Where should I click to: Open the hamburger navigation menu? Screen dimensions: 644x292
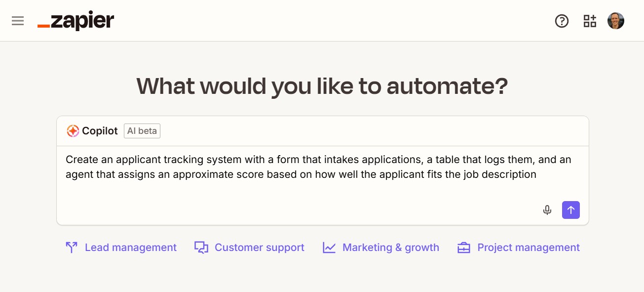[x=17, y=20]
